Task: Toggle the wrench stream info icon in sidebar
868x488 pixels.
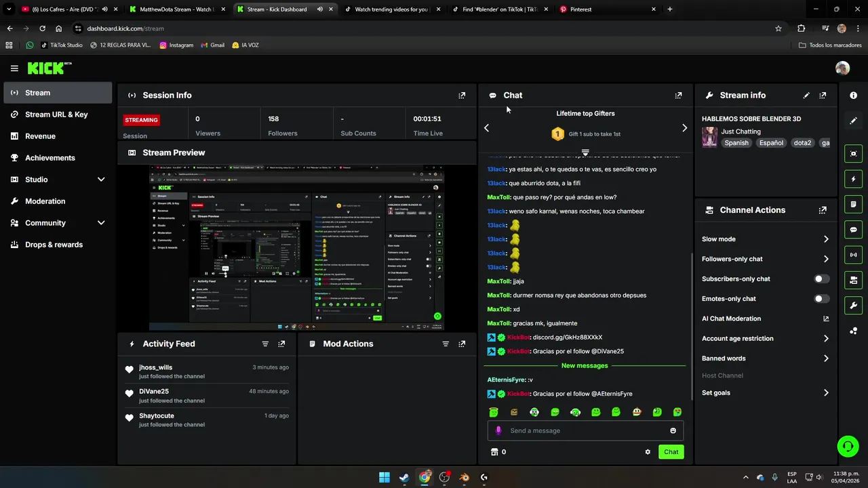Action: (x=853, y=305)
